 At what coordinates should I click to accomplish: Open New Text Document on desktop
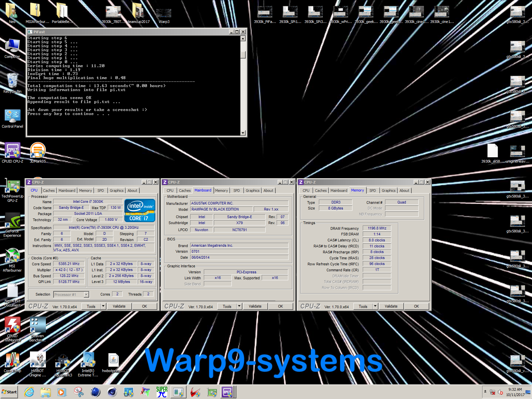12,295
